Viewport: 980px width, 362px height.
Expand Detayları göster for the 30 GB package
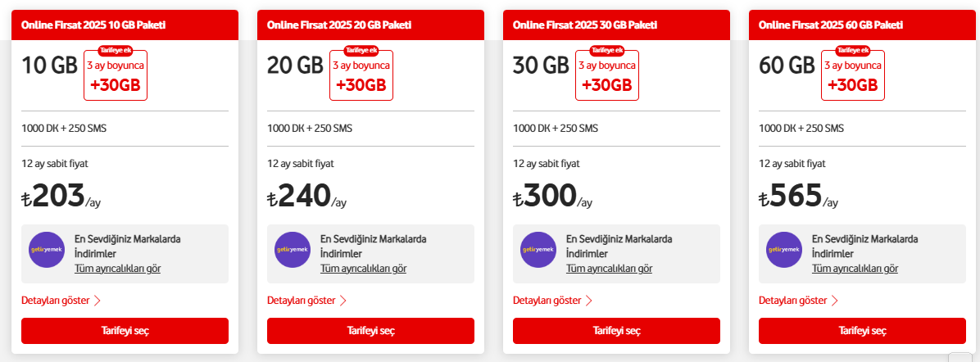(552, 300)
